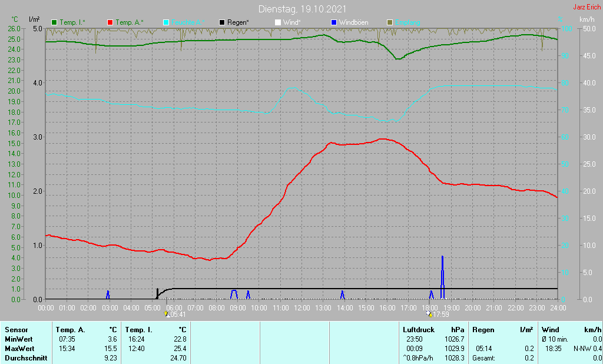Click the "00:00" tick on time axis
603x364 pixels.
tap(46, 308)
